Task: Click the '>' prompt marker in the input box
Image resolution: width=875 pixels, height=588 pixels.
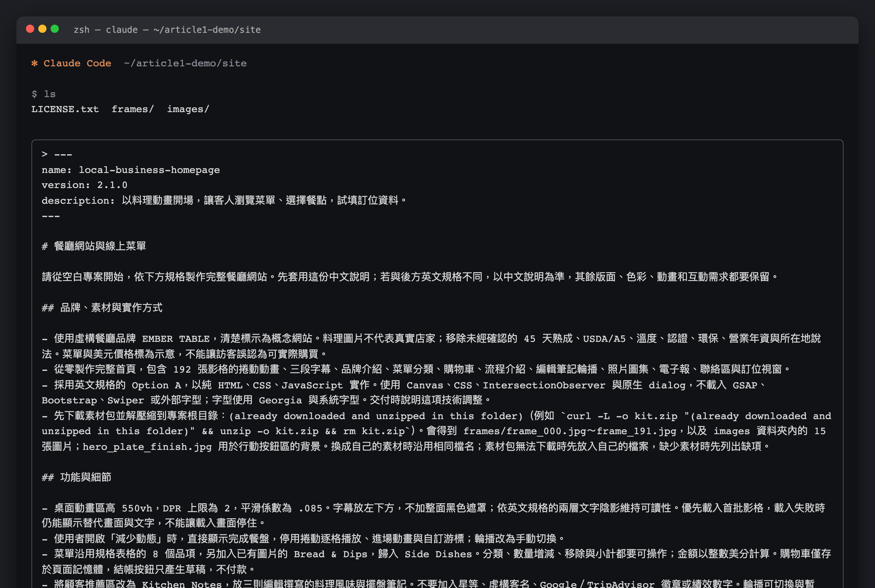Action: point(45,154)
